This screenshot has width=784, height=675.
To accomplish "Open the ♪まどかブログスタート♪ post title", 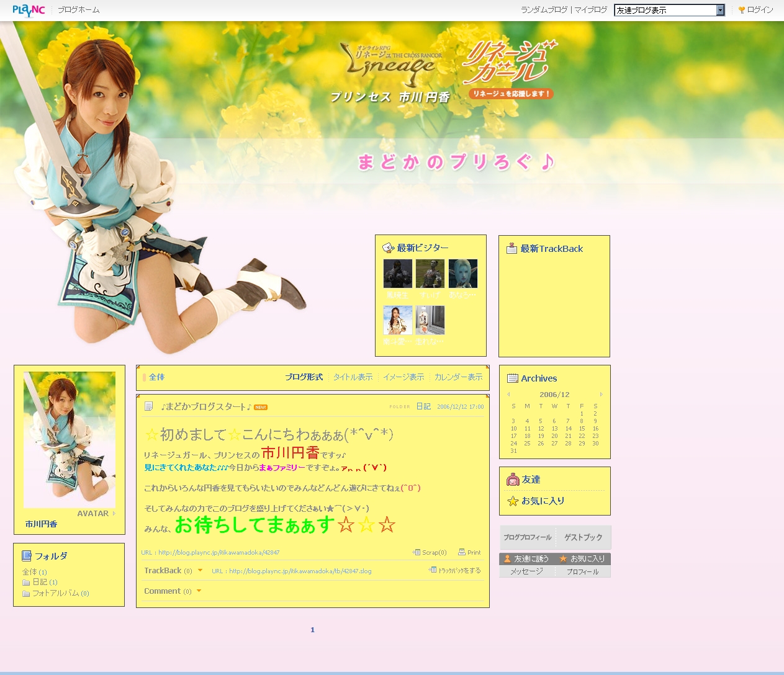I will 205,407.
